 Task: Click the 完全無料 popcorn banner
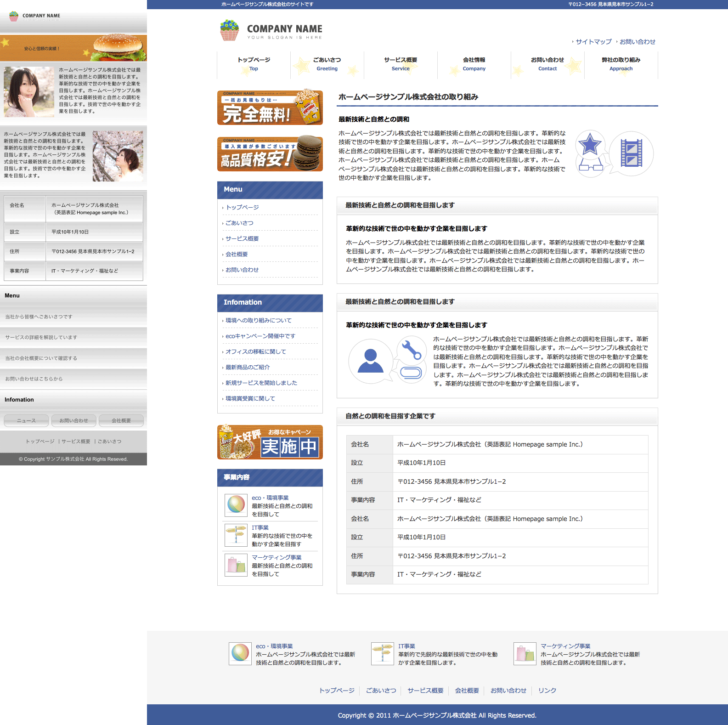pos(270,108)
